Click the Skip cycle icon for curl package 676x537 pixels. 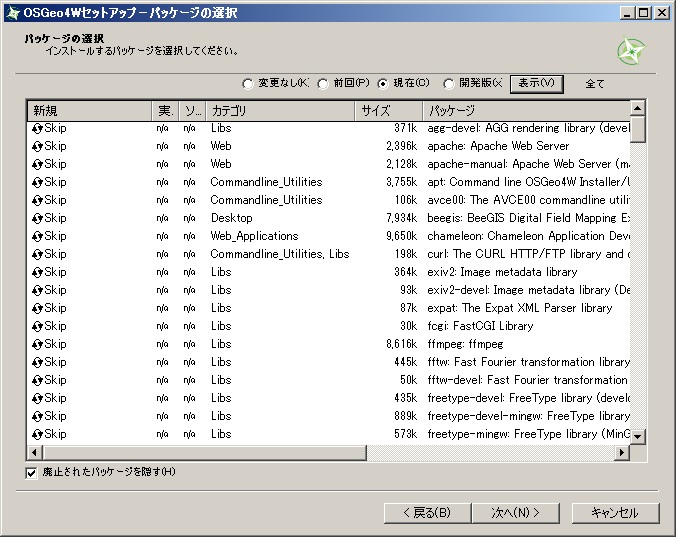[37, 254]
